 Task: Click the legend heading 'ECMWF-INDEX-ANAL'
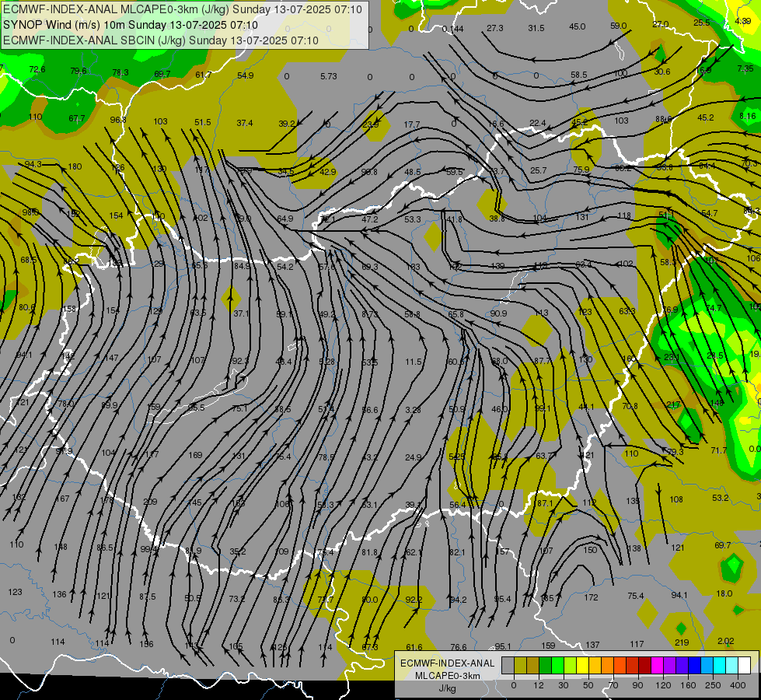(447, 663)
